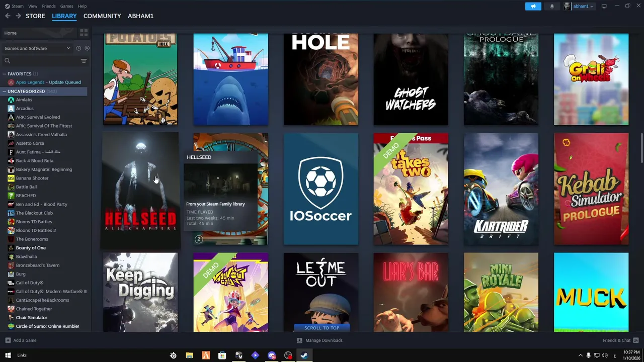Click the blue announcements megaphone button

pos(533,6)
